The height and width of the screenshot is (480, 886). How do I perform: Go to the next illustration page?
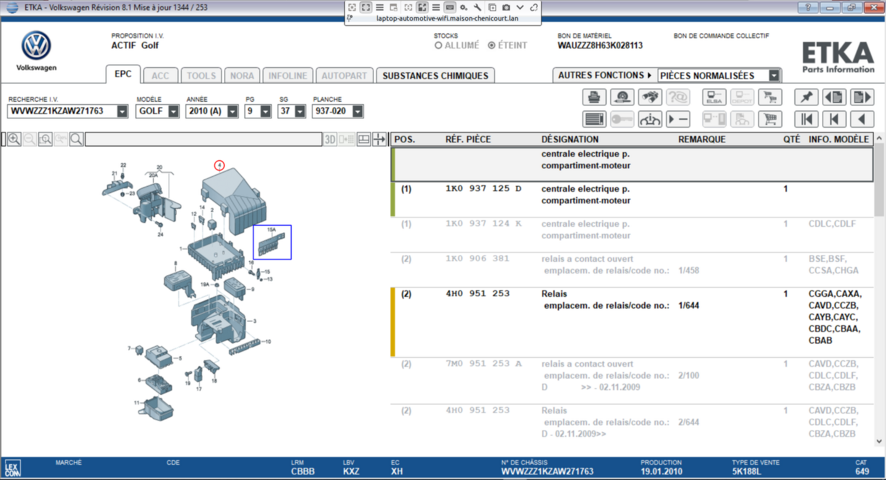[x=862, y=97]
